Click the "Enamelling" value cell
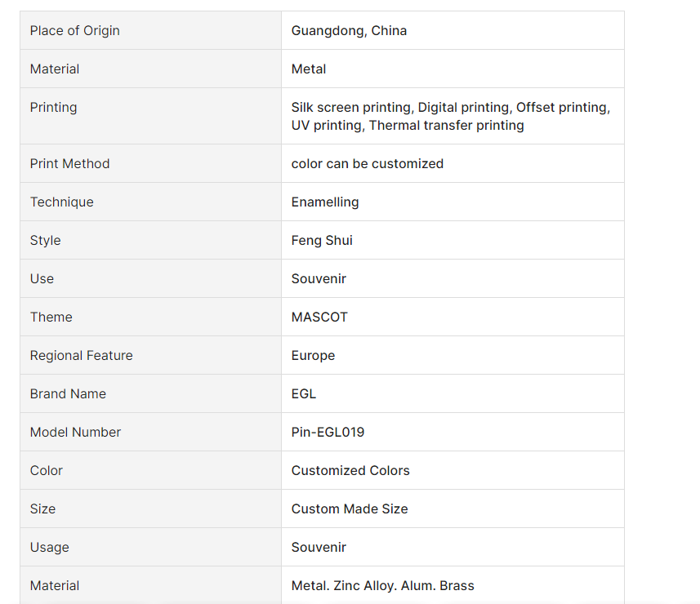Viewport: 700px width, 604px height. click(x=325, y=202)
